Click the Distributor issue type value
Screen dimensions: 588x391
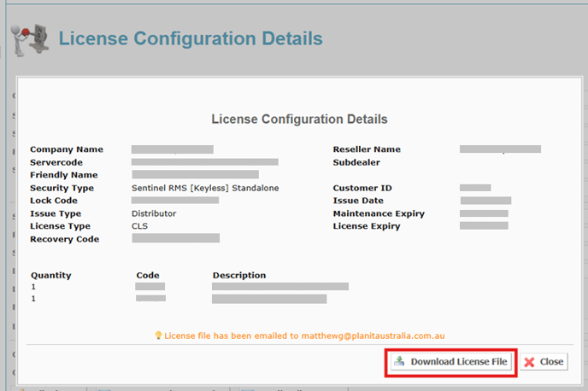click(x=154, y=213)
